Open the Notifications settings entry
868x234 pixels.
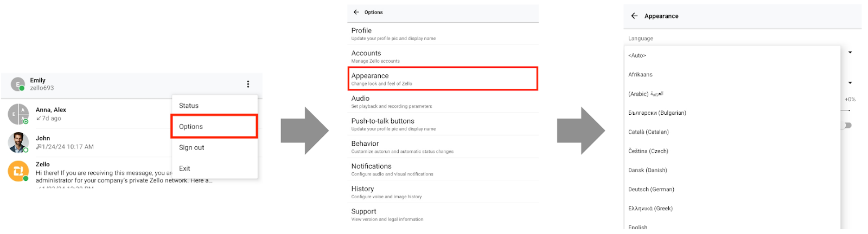point(443,170)
